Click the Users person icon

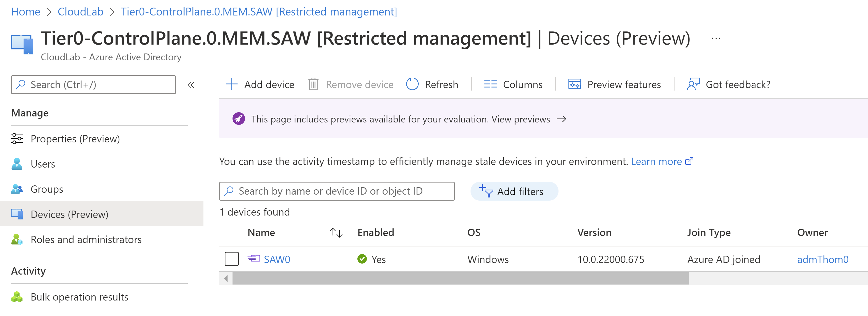[x=17, y=164]
